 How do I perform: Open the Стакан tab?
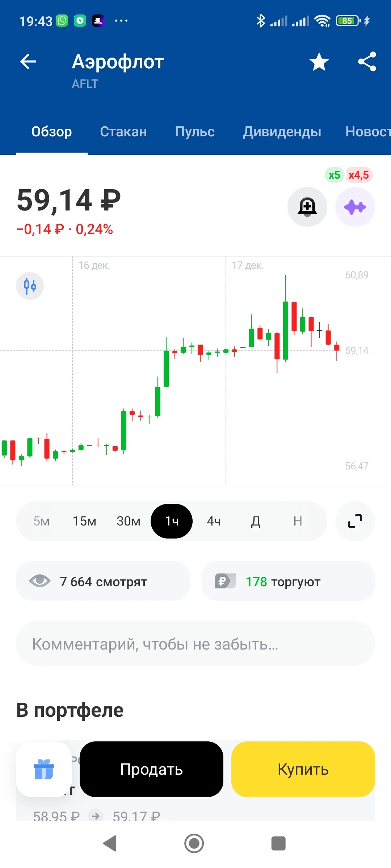pyautogui.click(x=123, y=132)
